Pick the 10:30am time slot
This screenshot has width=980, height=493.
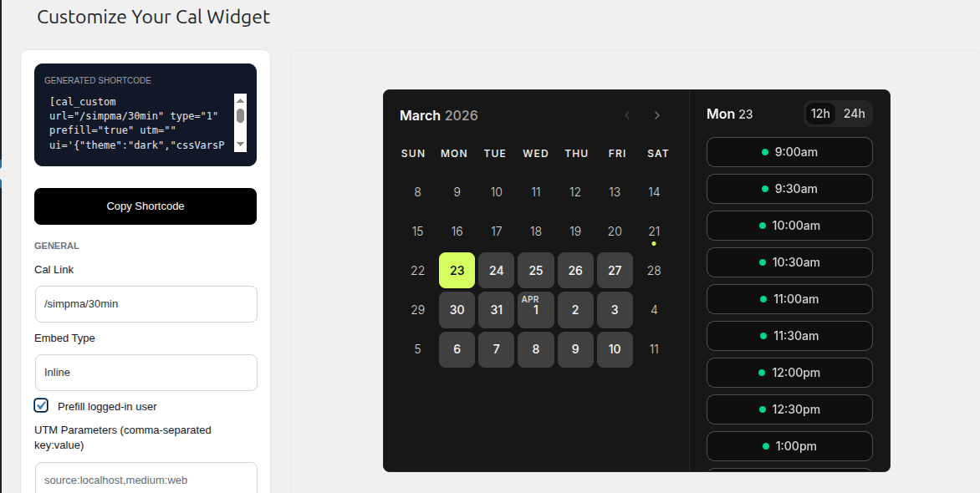pyautogui.click(x=789, y=262)
